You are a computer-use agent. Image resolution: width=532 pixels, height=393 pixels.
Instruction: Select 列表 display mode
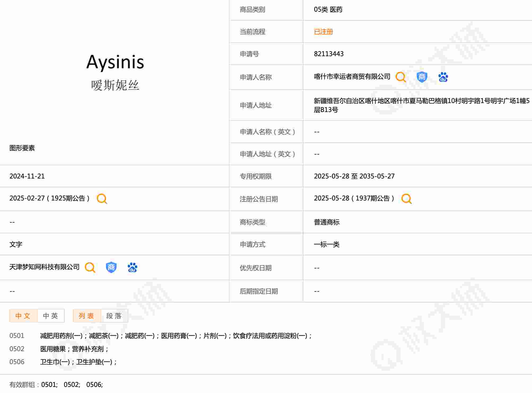pos(87,316)
